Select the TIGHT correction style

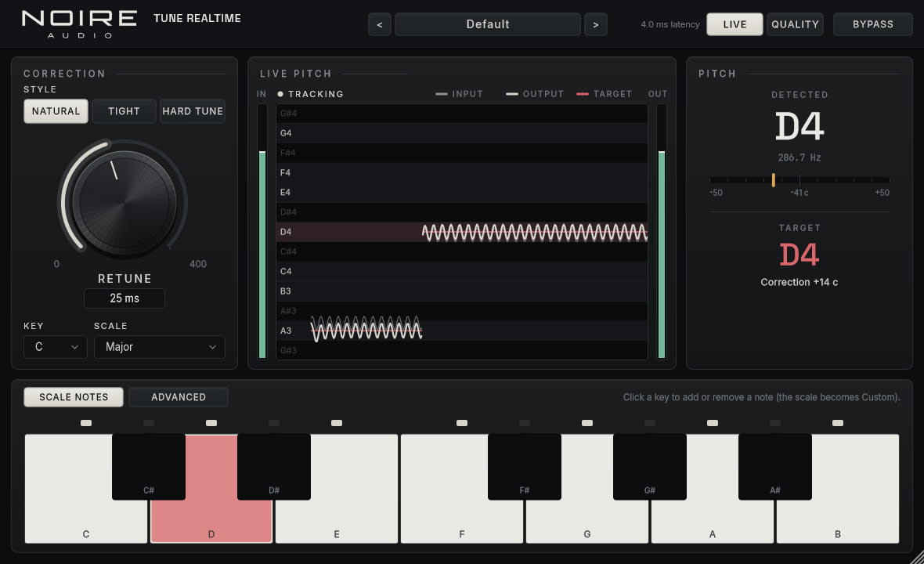click(x=124, y=110)
